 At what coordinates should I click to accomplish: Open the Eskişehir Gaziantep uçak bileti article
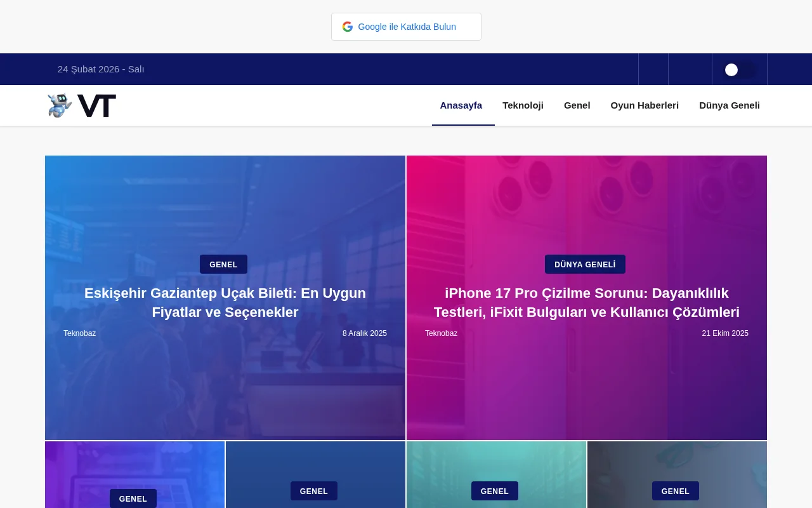click(x=225, y=303)
